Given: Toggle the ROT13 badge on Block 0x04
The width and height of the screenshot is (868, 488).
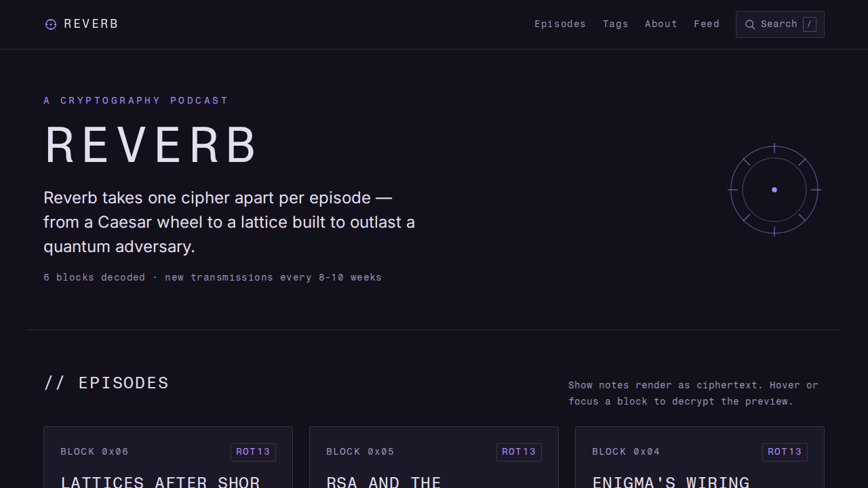Looking at the screenshot, I should (785, 452).
